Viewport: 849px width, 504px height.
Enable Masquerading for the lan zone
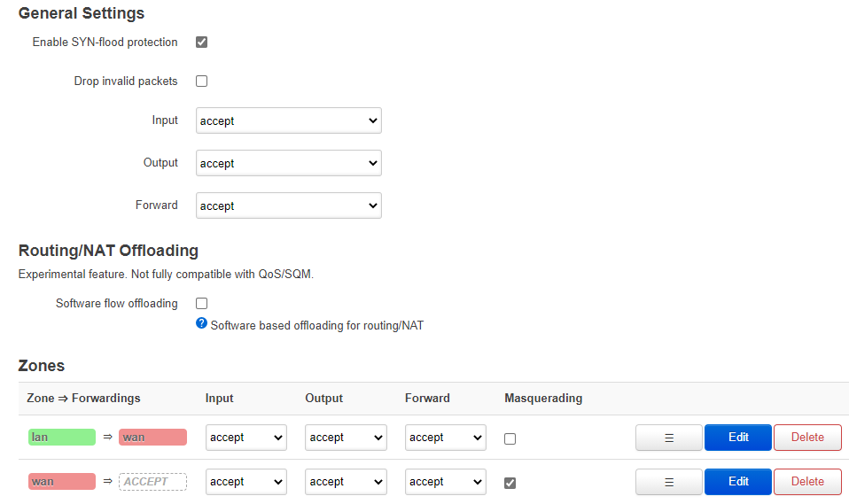pyautogui.click(x=510, y=438)
